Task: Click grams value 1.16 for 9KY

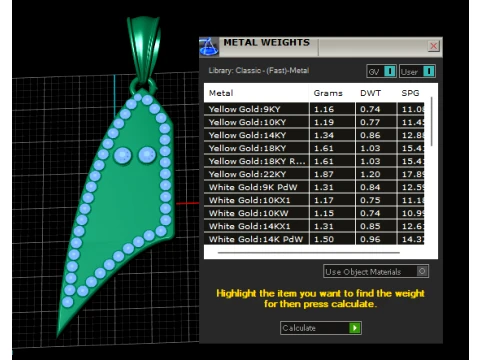Action: [x=324, y=109]
